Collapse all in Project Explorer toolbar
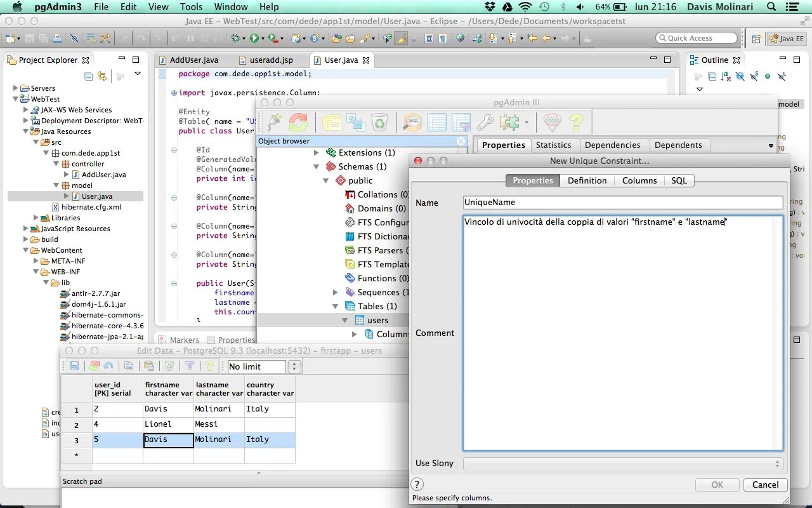 click(x=88, y=76)
